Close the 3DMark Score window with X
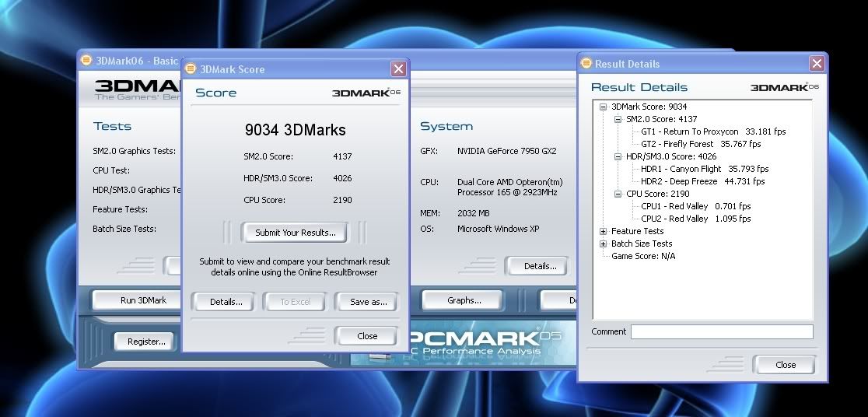 [x=398, y=68]
